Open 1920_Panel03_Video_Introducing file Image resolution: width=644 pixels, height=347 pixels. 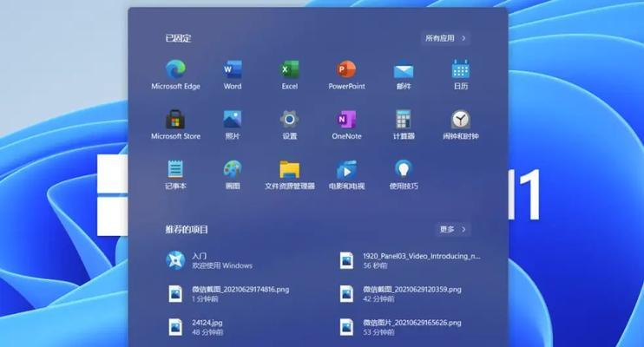pyautogui.click(x=411, y=260)
